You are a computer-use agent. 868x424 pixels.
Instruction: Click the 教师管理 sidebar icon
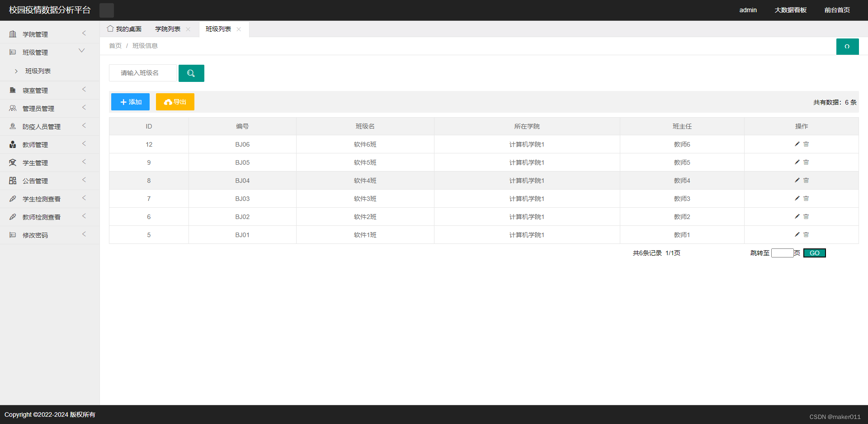pyautogui.click(x=13, y=144)
